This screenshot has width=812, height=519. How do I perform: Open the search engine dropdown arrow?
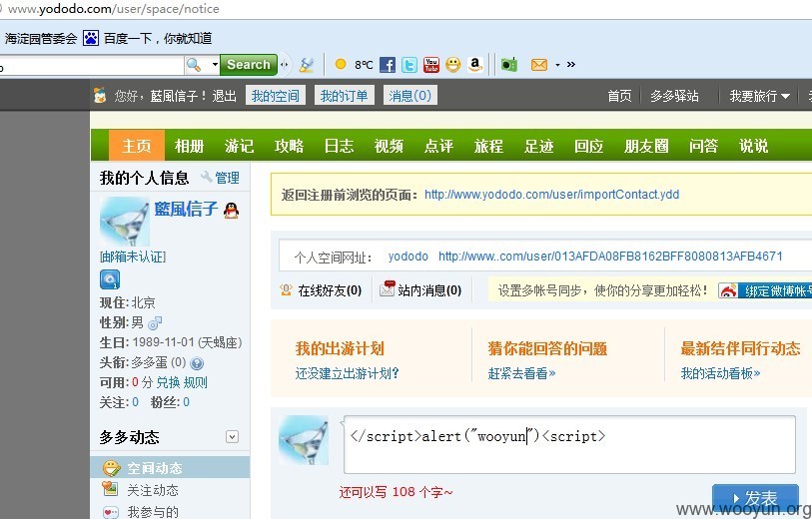pyautogui.click(x=215, y=65)
